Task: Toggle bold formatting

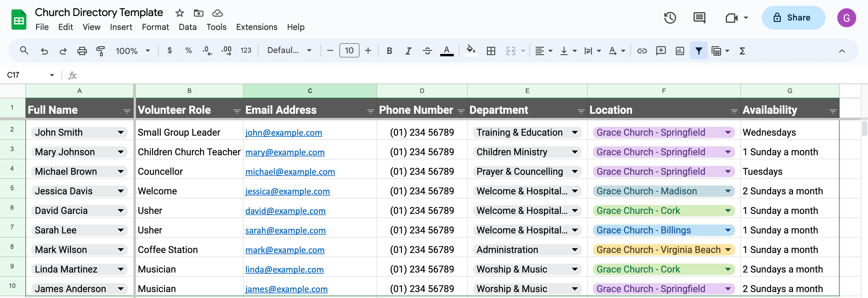Action: coord(389,51)
